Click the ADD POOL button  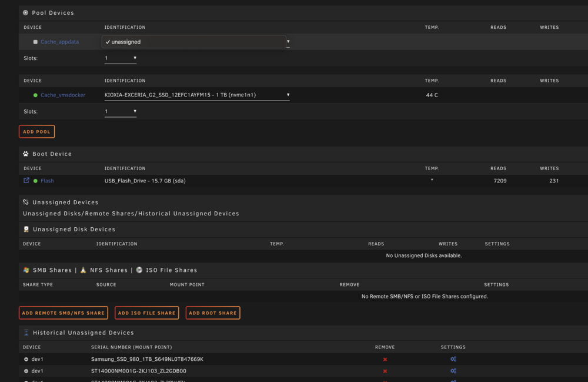[x=36, y=132]
